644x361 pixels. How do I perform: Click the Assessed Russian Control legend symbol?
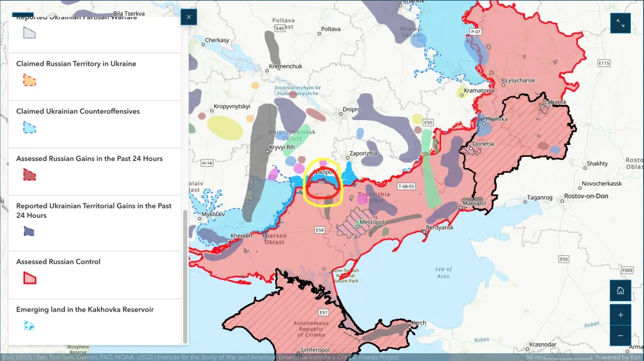30,278
